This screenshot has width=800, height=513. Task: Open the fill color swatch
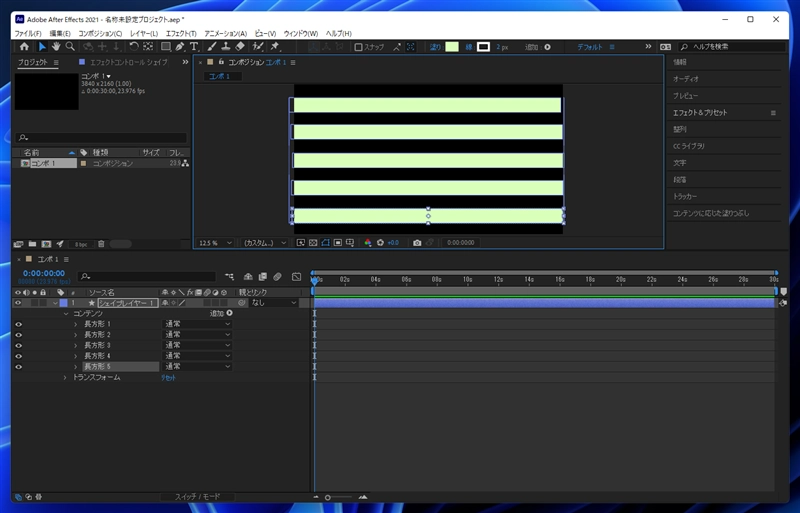[451, 47]
